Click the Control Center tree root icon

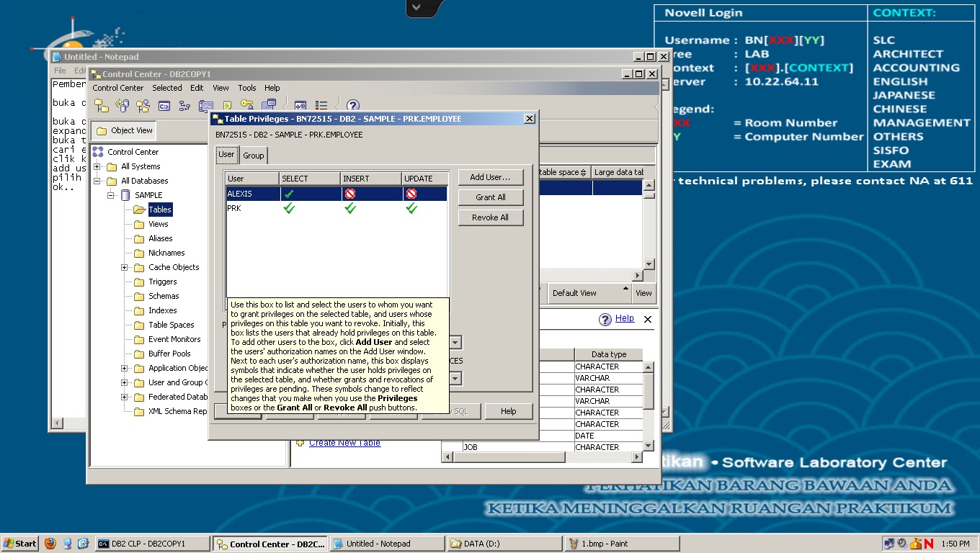coord(98,152)
